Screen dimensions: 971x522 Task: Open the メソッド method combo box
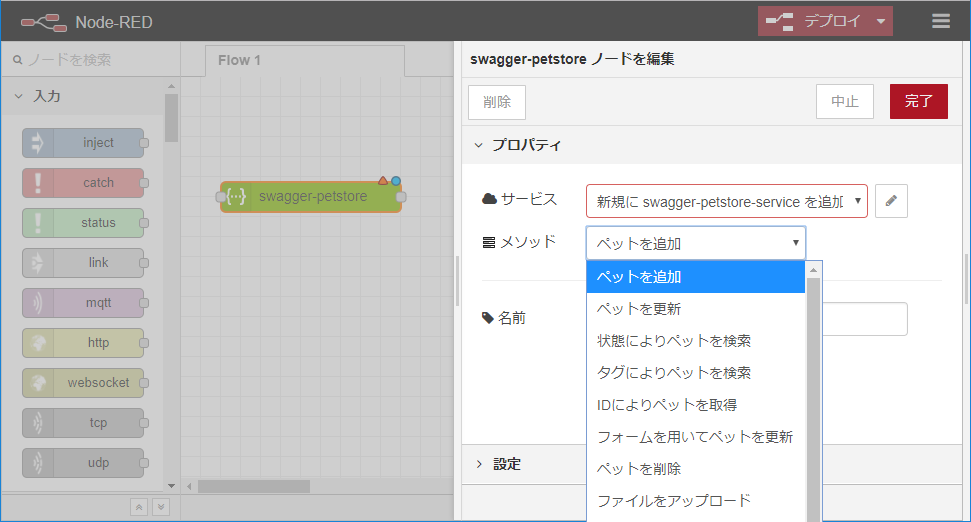[695, 243]
